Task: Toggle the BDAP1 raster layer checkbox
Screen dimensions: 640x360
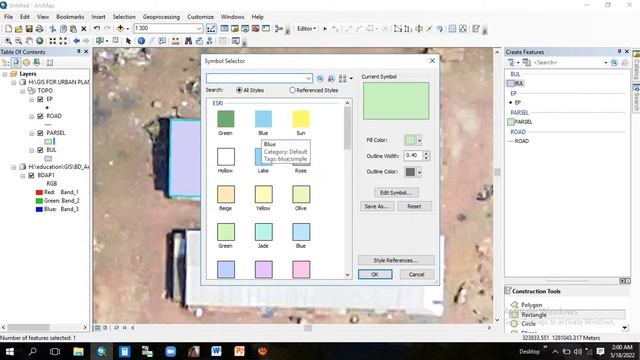Action: 31,176
